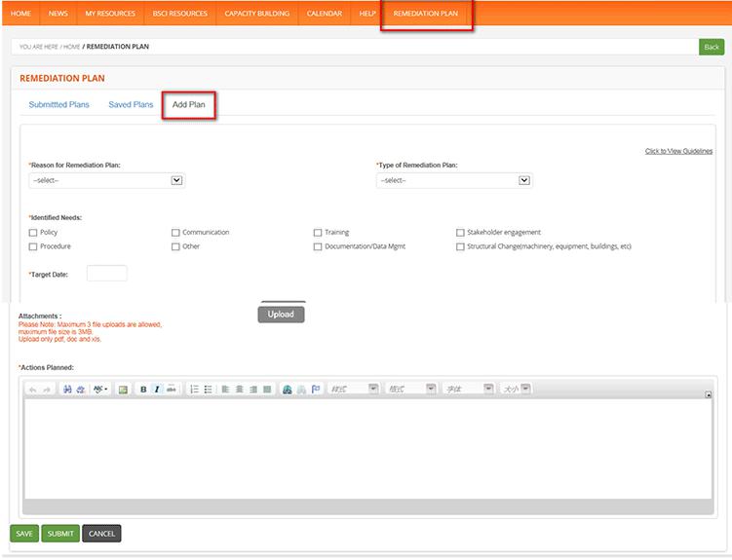Image resolution: width=732 pixels, height=560 pixels.
Task: Toggle italic formatting in the editor
Action: (x=157, y=390)
